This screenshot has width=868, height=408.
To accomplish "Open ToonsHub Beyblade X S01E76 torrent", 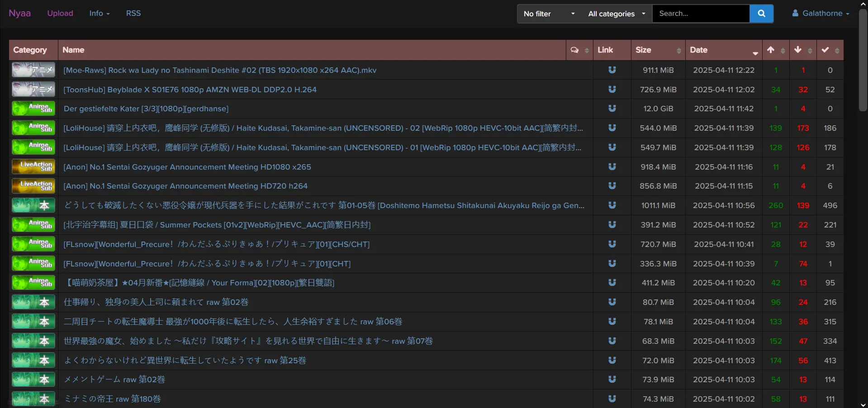I will click(190, 90).
